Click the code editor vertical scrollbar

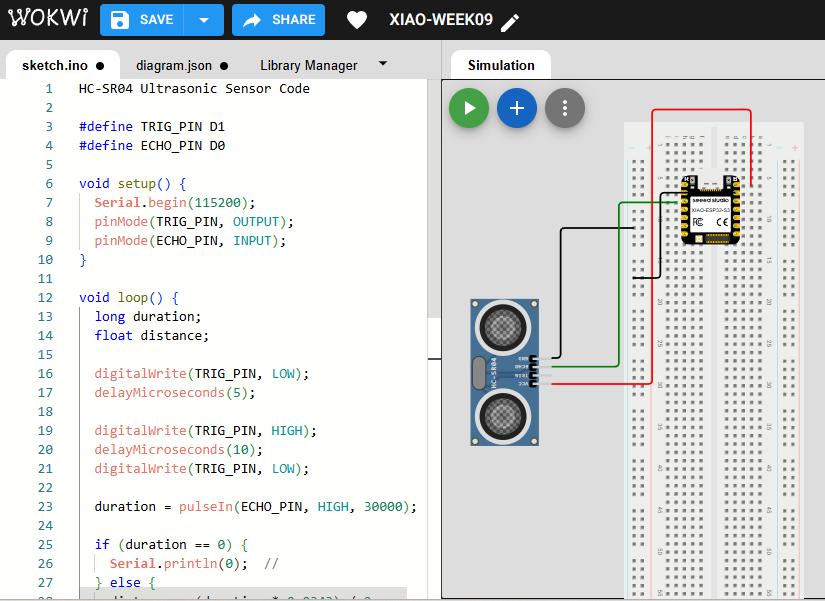click(x=434, y=199)
